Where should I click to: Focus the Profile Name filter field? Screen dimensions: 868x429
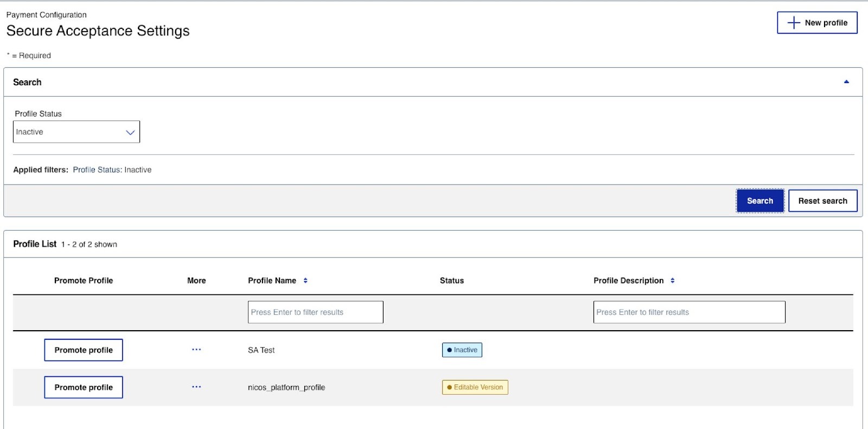(315, 312)
